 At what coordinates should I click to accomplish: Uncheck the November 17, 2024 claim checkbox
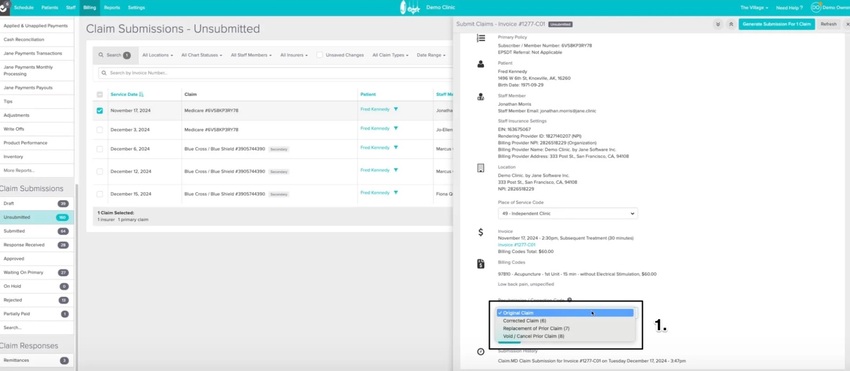click(100, 111)
